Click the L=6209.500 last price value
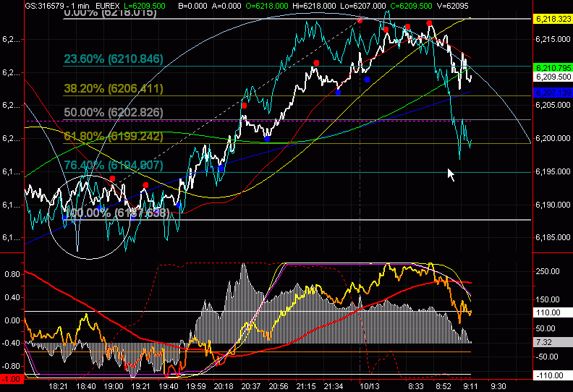The height and width of the screenshot is (392, 573). pos(145,6)
